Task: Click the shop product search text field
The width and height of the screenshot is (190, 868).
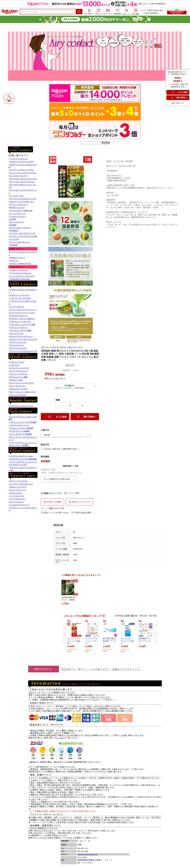Action: 90,142
